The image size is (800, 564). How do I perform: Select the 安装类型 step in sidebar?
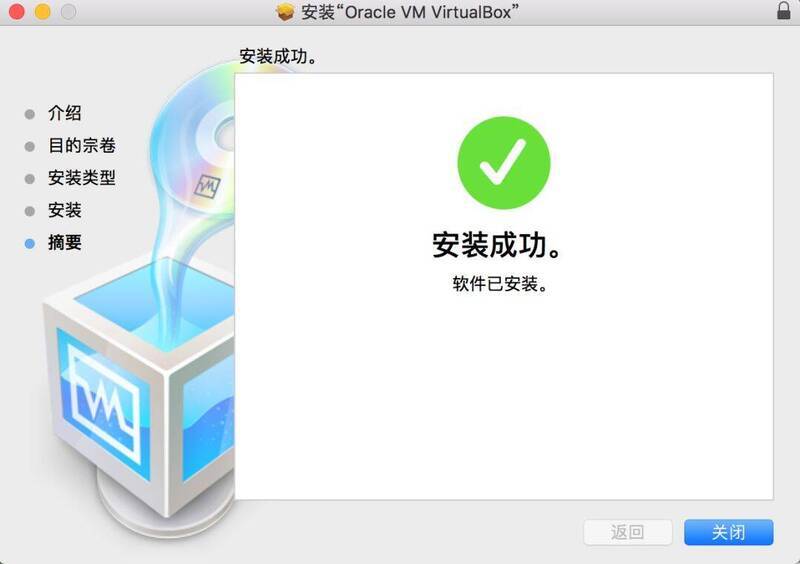pyautogui.click(x=82, y=178)
